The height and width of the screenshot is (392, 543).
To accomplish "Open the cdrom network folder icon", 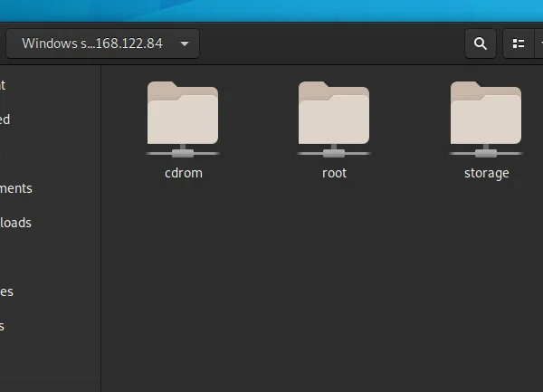I will click(183, 117).
